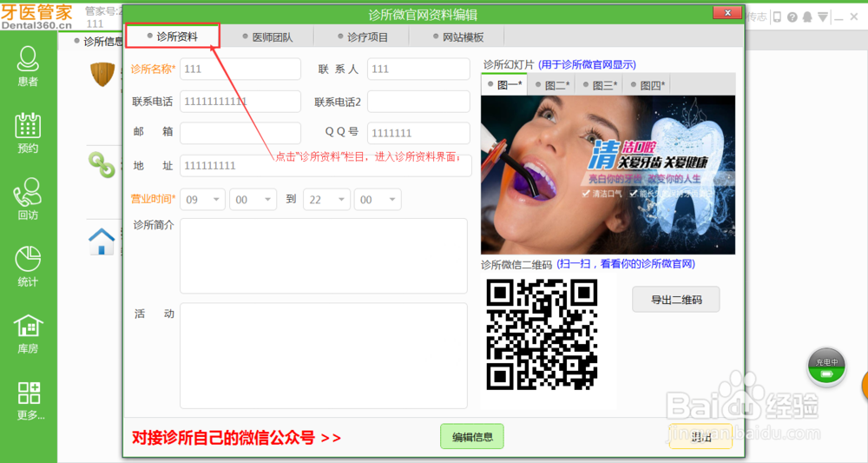This screenshot has width=868, height=463.
Task: Click the 牙医管家 Dental360 logo
Action: [x=36, y=17]
